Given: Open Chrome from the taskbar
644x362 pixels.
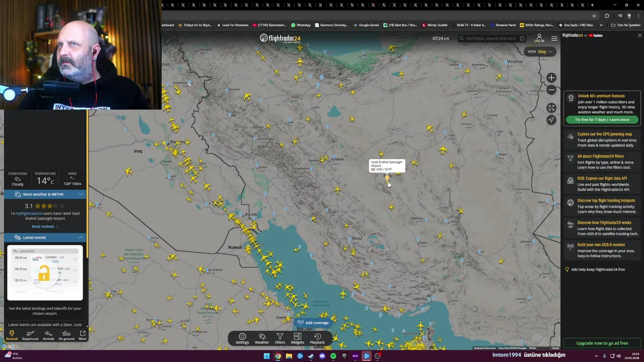Looking at the screenshot, I should pyautogui.click(x=277, y=356).
